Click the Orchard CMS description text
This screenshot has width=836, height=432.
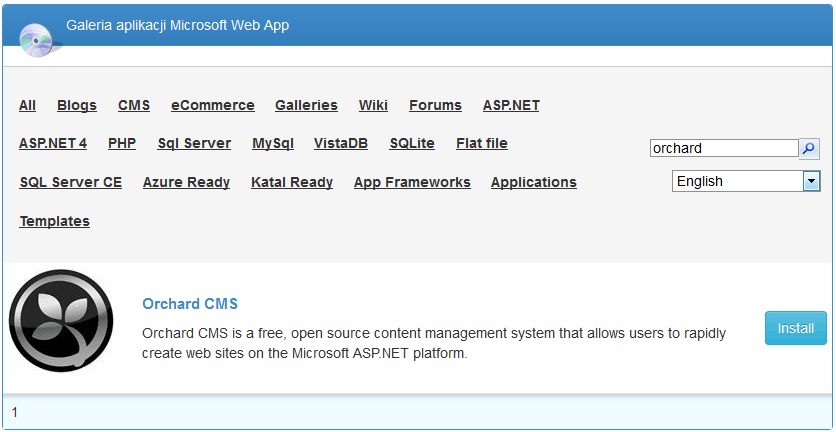pos(434,343)
